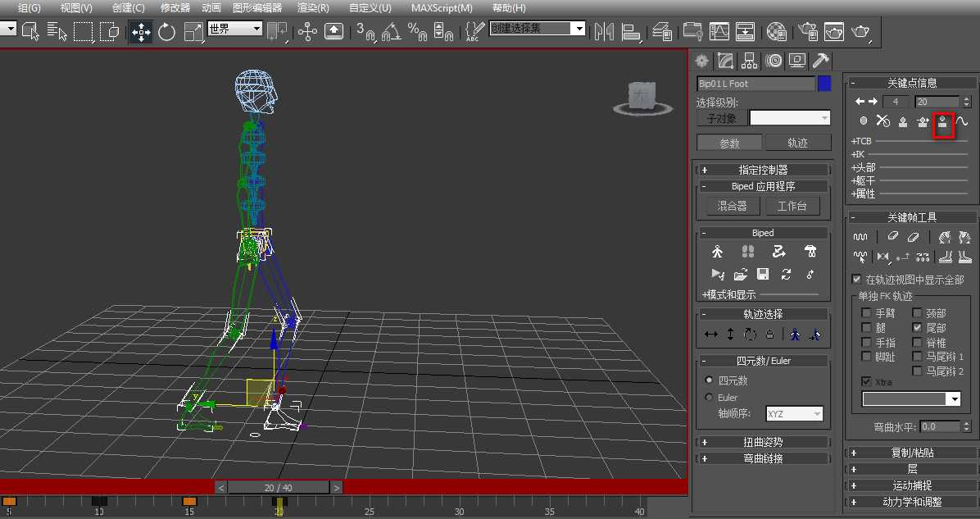This screenshot has height=519, width=980.
Task: Click the rectangular selection region icon
Action: click(x=83, y=31)
